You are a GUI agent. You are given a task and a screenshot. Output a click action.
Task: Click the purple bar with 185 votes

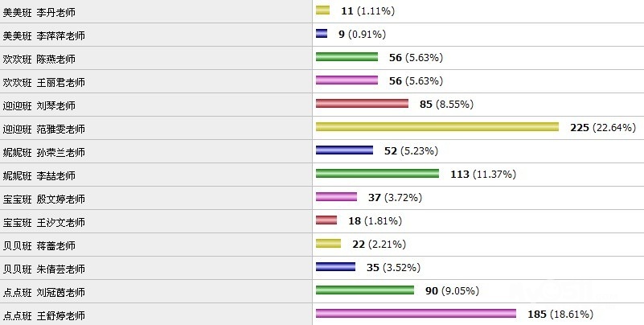click(415, 314)
